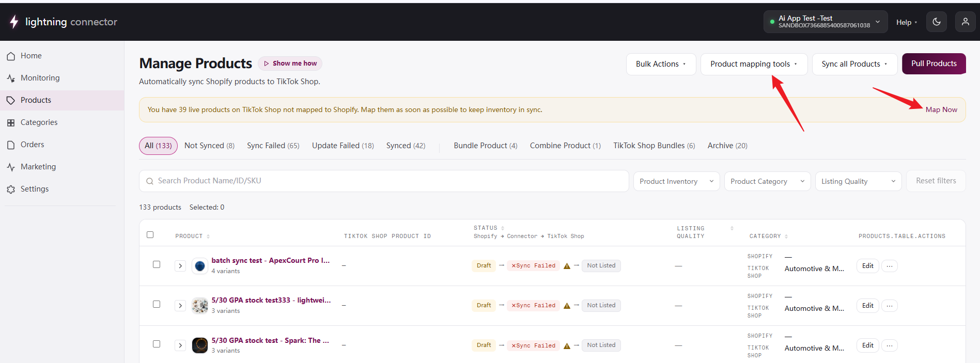
Task: Open the Help menu
Action: pyautogui.click(x=907, y=22)
